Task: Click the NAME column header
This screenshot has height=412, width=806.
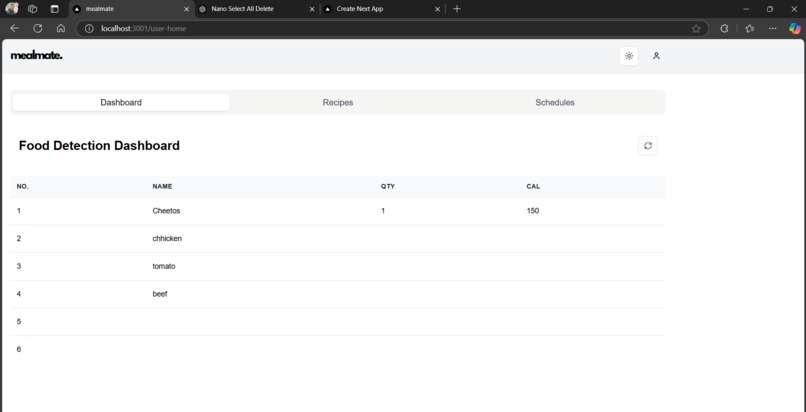Action: [x=162, y=186]
